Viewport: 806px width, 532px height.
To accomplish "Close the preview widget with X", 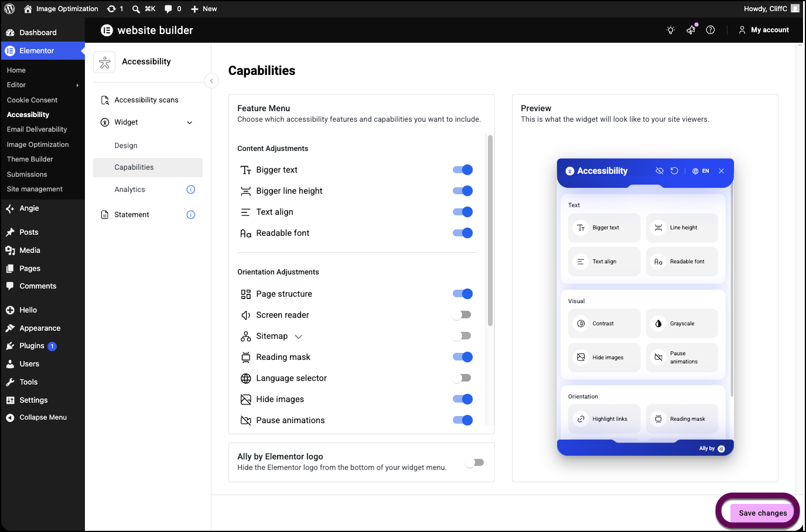I will click(x=722, y=171).
